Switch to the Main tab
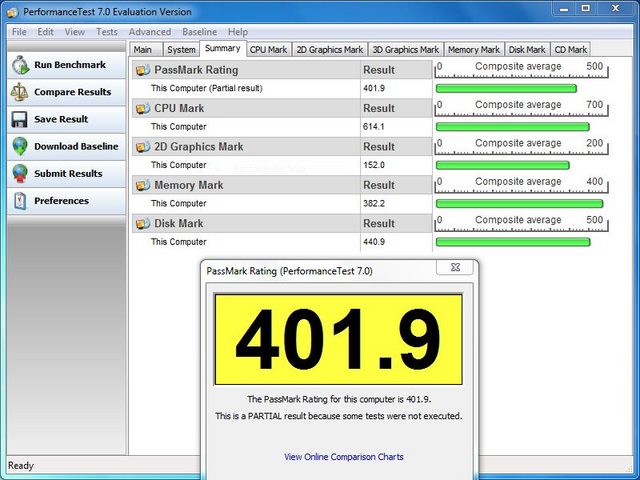This screenshot has width=640, height=480. coord(146,49)
